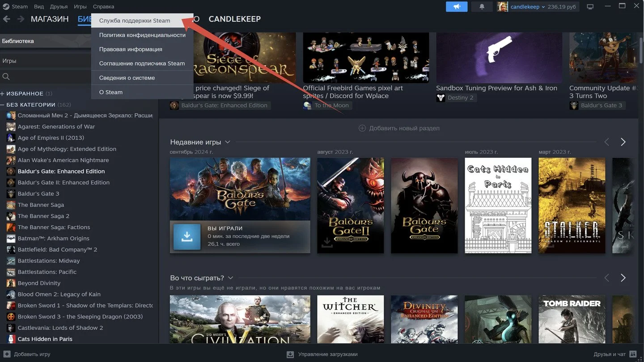Click The Banner Saga 2 list icon
The image size is (644, 362).
(11, 216)
